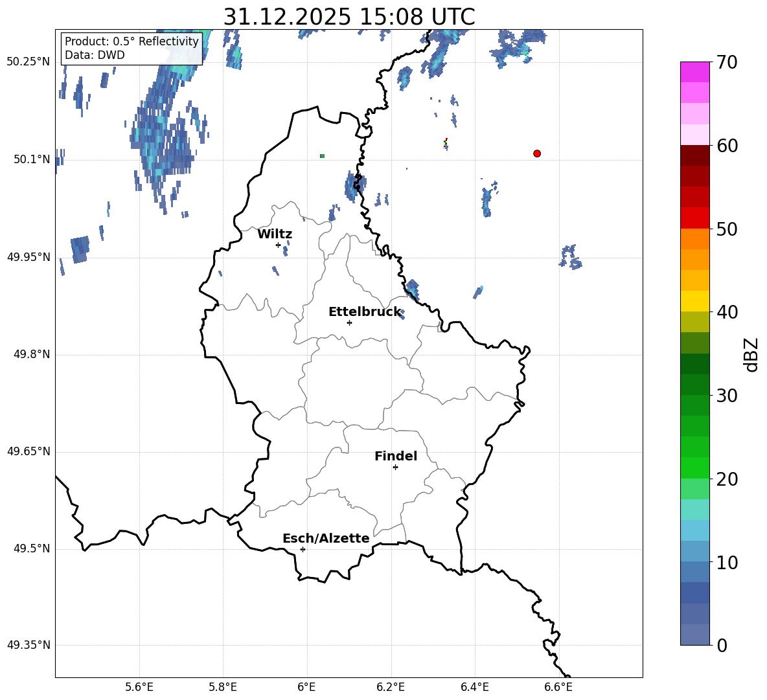
Task: Click the colorbar tick label 30
Action: [x=727, y=396]
